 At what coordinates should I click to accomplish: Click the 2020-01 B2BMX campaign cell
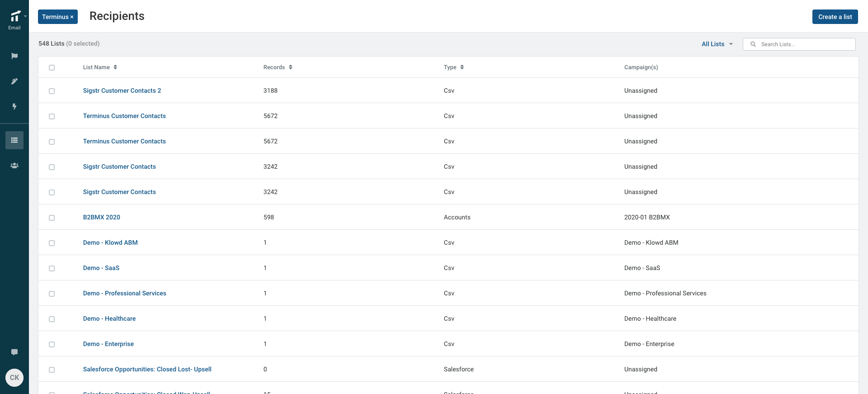(647, 217)
